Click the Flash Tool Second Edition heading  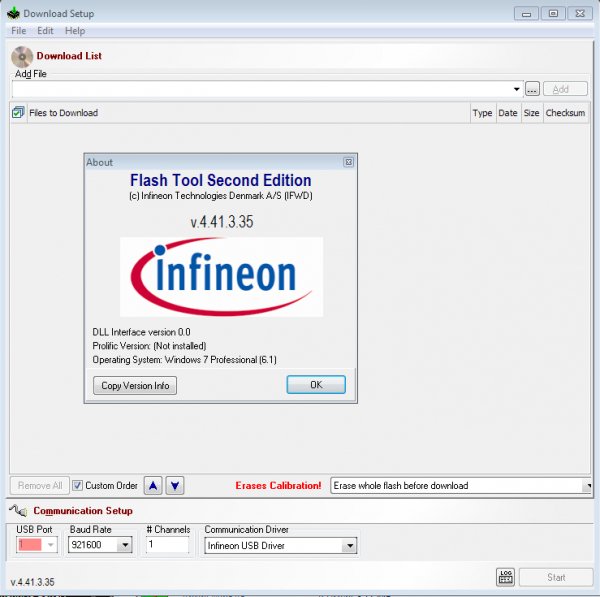point(221,180)
